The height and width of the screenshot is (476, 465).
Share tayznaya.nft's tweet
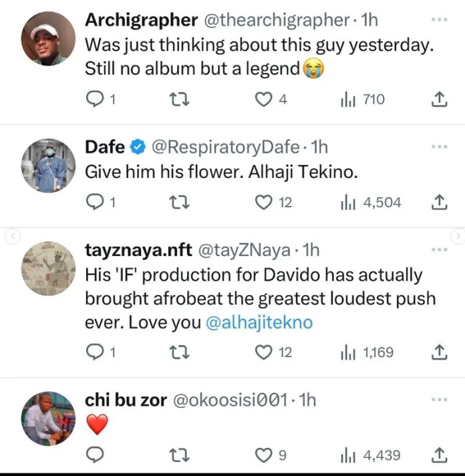click(438, 352)
